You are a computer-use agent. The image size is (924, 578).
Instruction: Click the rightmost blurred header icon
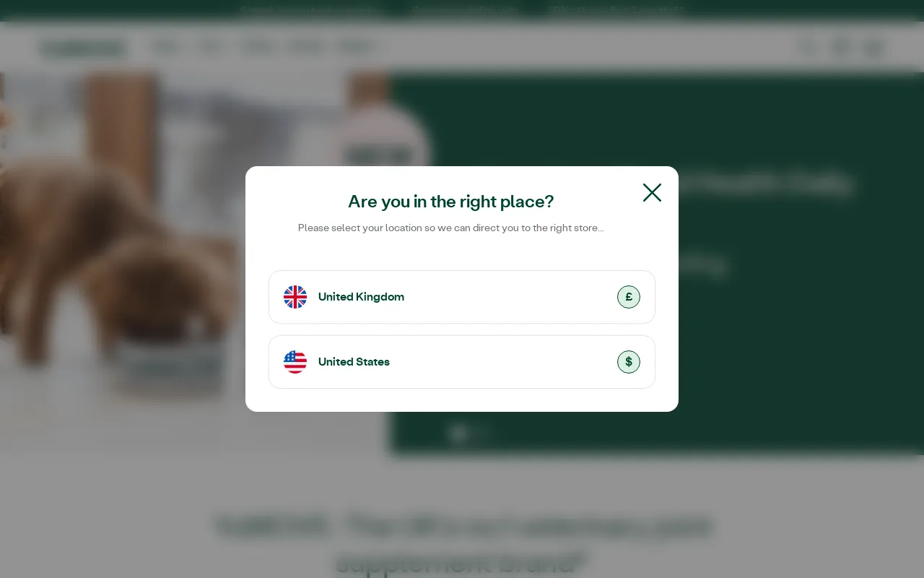[x=873, y=48]
